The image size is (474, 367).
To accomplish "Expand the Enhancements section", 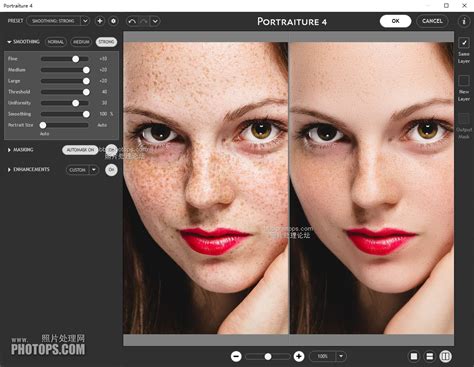I will tap(9, 170).
